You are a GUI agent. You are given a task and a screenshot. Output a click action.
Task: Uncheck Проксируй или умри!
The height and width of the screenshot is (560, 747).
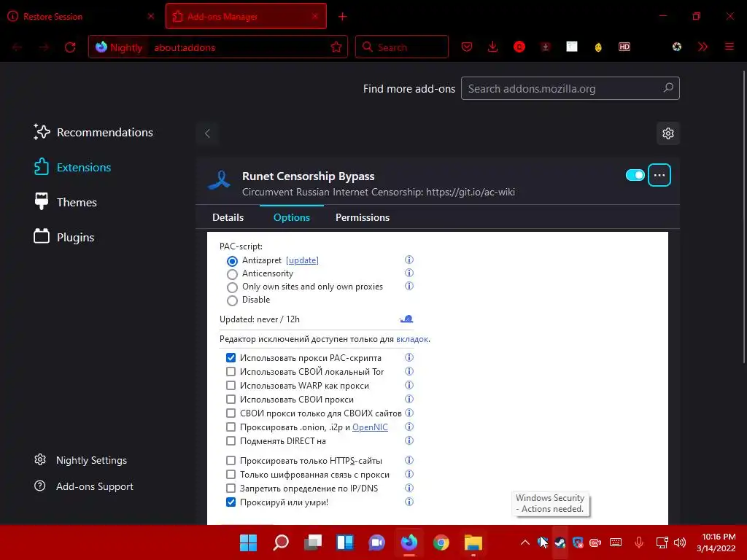tap(231, 502)
